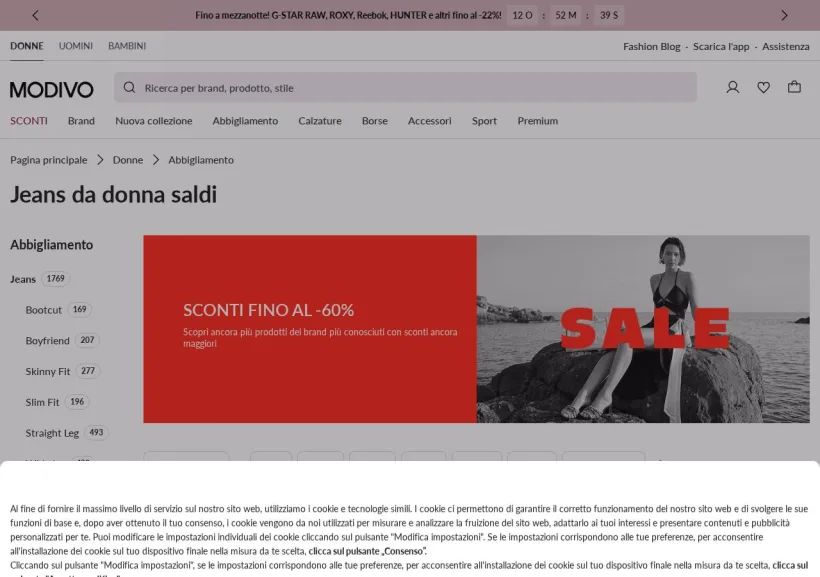This screenshot has height=577, width=820.
Task: Open the Premium menu
Action: tap(538, 121)
